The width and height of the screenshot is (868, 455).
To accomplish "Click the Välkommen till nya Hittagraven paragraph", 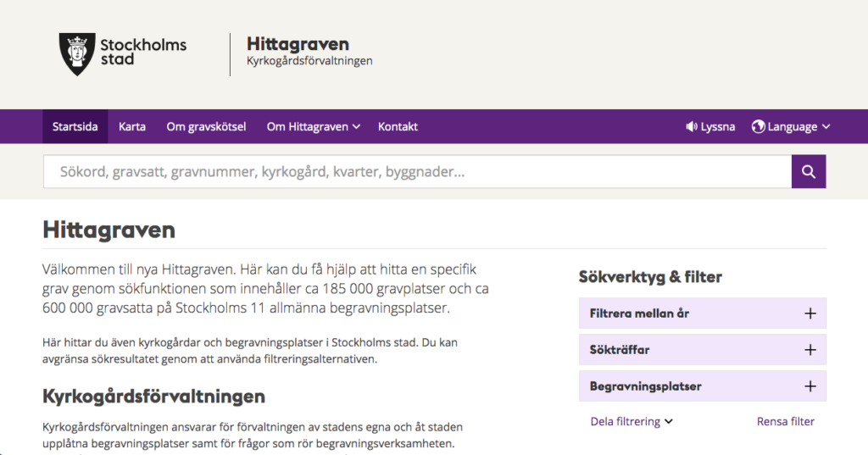I will click(x=265, y=288).
